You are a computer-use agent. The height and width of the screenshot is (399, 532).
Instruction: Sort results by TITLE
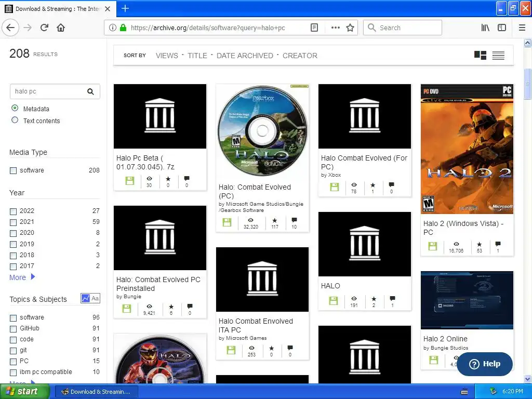point(197,56)
